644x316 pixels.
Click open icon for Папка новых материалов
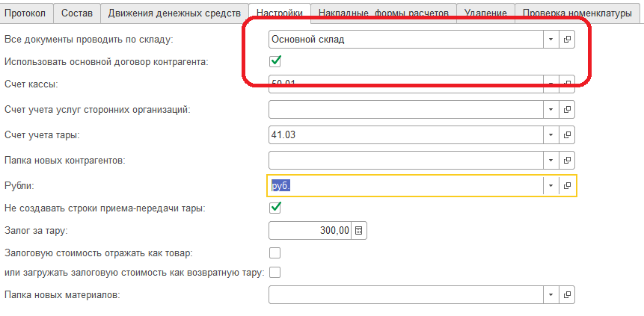pos(567,296)
